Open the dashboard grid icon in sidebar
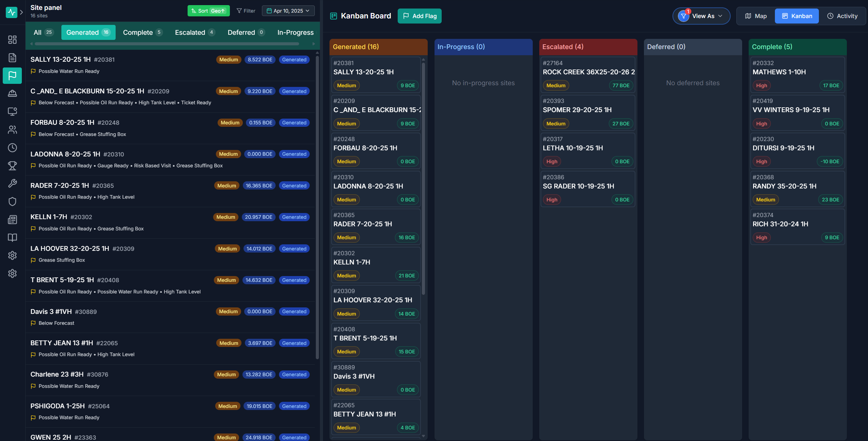 click(x=13, y=40)
